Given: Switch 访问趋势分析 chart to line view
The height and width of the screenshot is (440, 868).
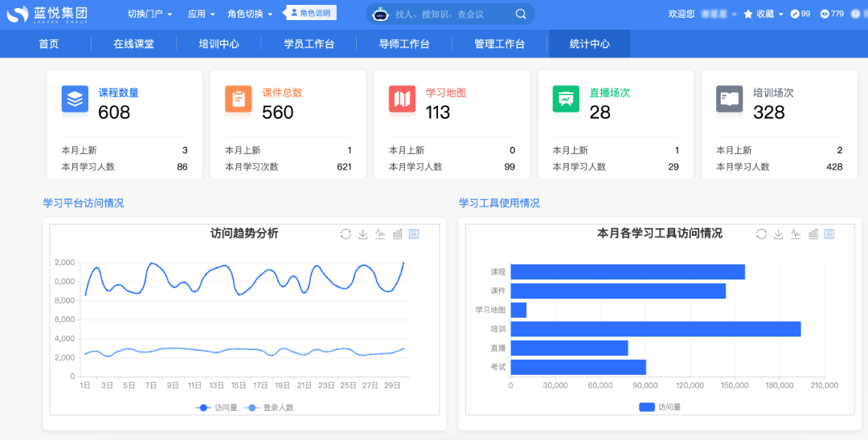Looking at the screenshot, I should point(379,234).
